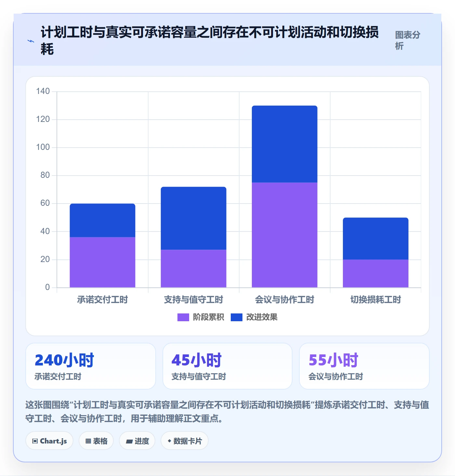
Task: Click purple segment of 切换损耗工时 bar
Action: click(x=375, y=273)
